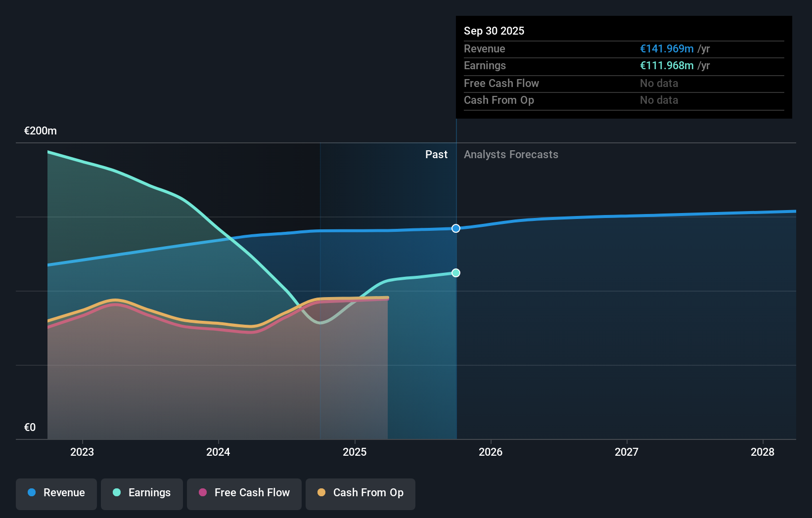Click the teal Earnings legend dot
812x518 pixels.
coord(116,493)
